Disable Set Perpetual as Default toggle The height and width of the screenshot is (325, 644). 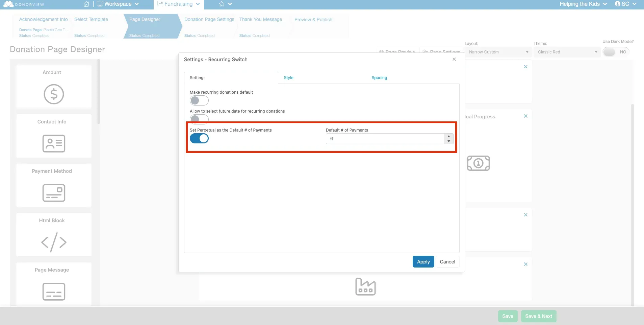[199, 138]
